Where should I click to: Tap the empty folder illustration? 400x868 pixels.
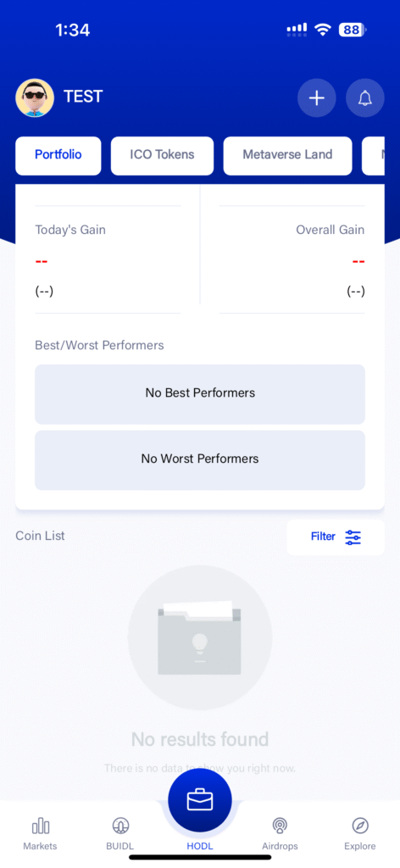[200, 637]
